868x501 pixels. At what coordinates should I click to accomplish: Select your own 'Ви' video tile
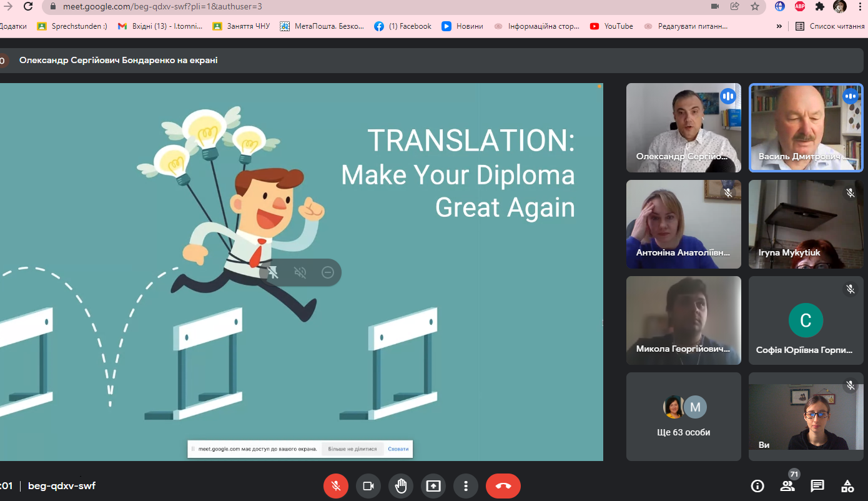click(x=806, y=417)
